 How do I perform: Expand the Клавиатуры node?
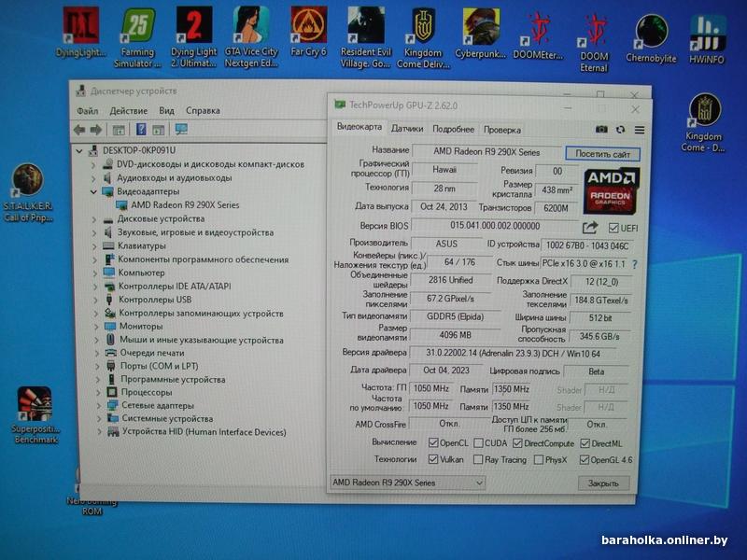pyautogui.click(x=94, y=246)
